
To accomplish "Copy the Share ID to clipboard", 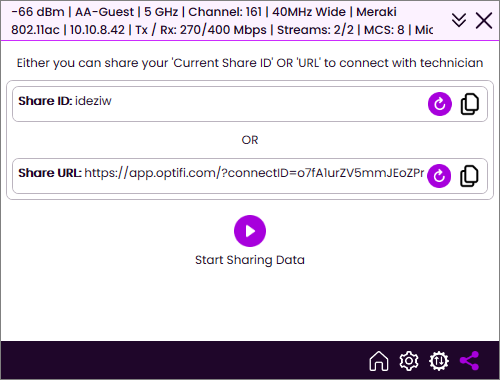I will click(x=470, y=104).
